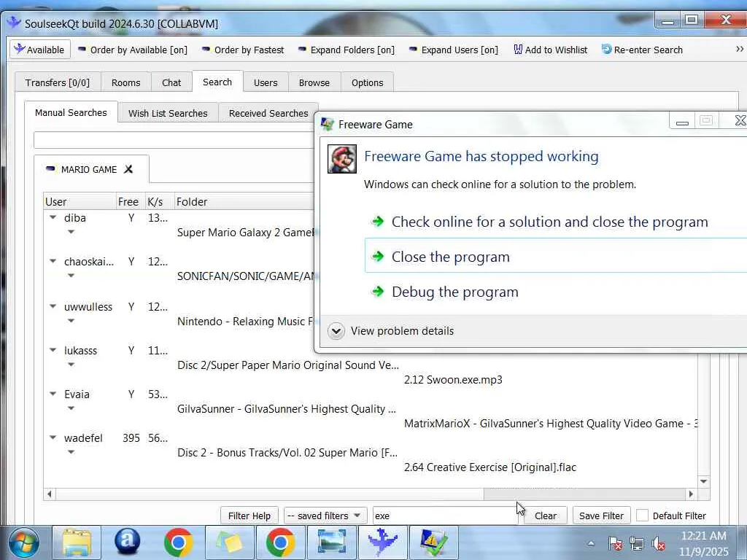
Task: Collapse user chaoskai's results
Action: click(53, 262)
